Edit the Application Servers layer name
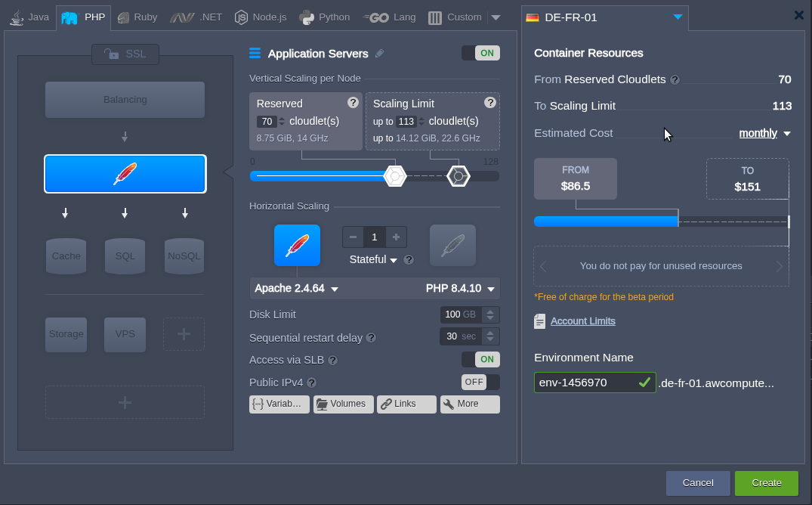This screenshot has width=812, height=505. (x=380, y=54)
